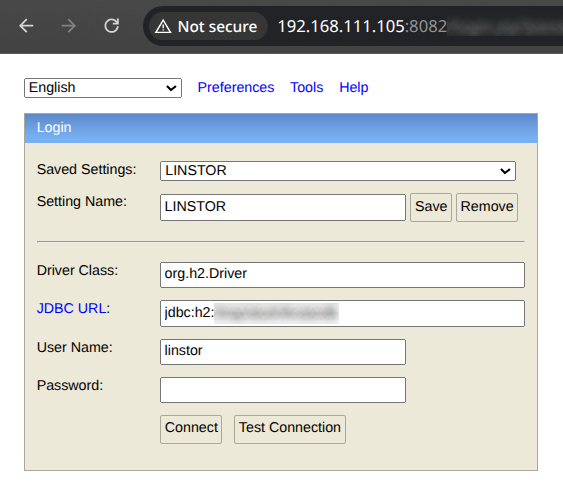Click the Setting Name field
The height and width of the screenshot is (502, 563).
pos(283,207)
